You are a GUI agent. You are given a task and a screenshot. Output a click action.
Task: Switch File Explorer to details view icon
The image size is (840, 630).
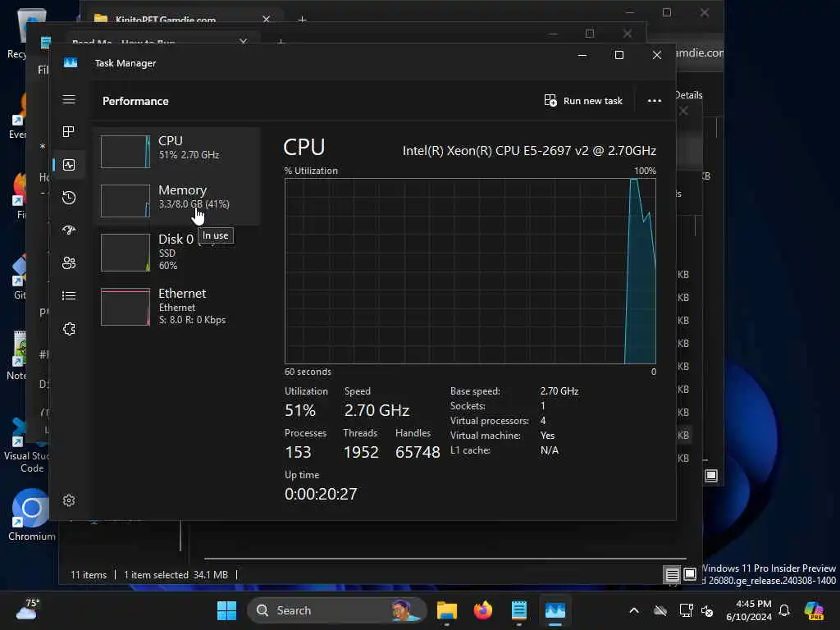[672, 575]
